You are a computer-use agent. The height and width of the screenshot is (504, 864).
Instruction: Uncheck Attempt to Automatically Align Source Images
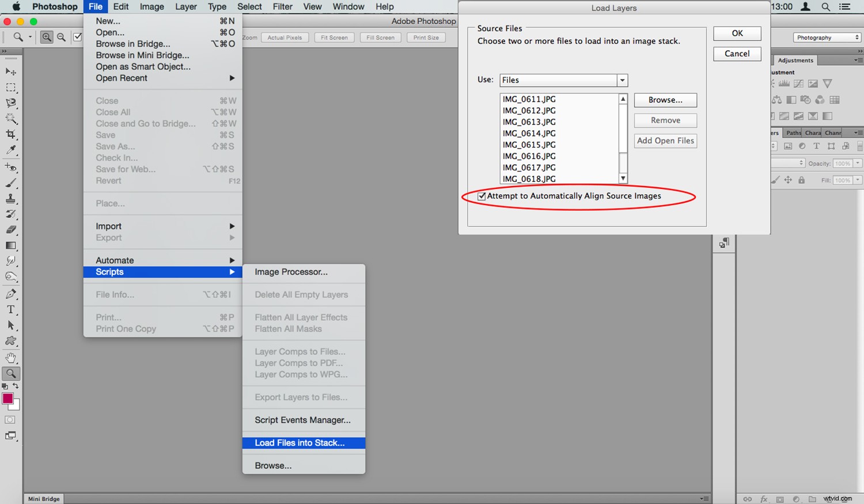coord(482,196)
